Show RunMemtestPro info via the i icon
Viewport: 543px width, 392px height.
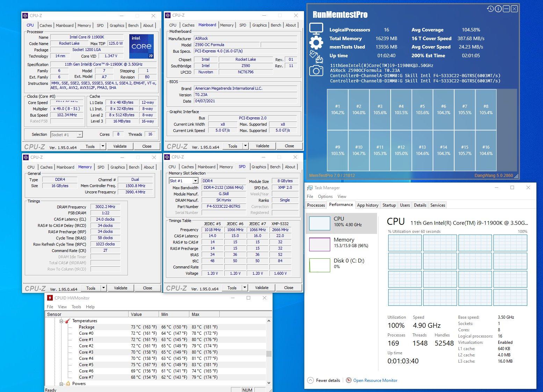coord(498,9)
